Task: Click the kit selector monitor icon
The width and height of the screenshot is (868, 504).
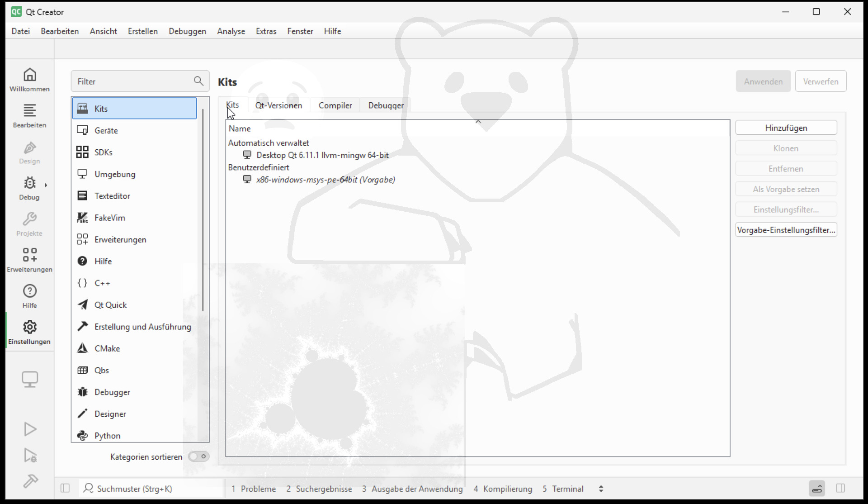Action: [30, 380]
